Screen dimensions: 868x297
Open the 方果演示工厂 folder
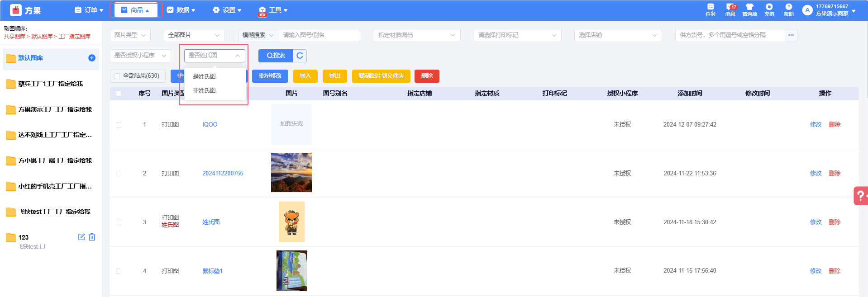pyautogui.click(x=51, y=109)
